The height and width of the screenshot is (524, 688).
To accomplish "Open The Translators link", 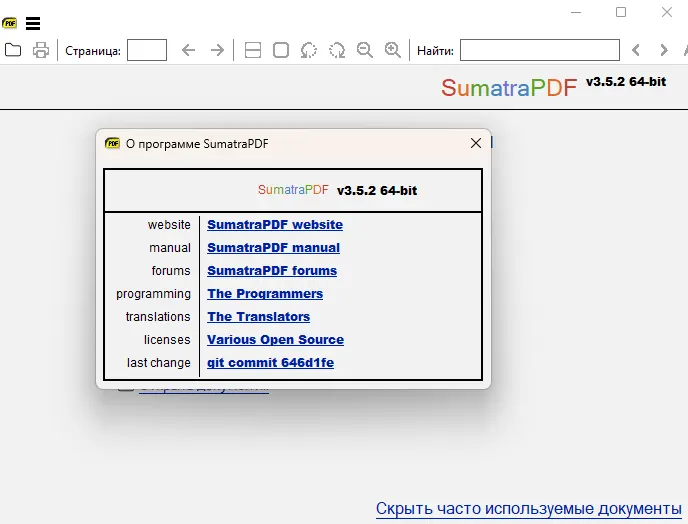I will 258,316.
